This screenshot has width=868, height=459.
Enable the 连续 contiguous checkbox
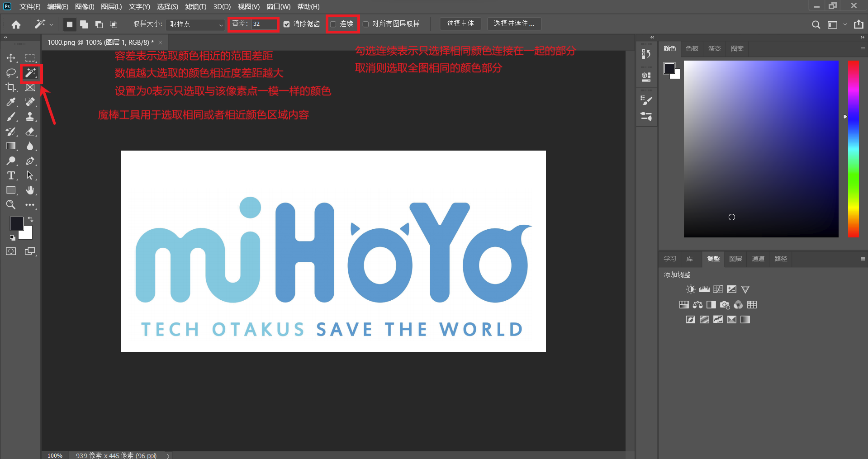tap(333, 24)
